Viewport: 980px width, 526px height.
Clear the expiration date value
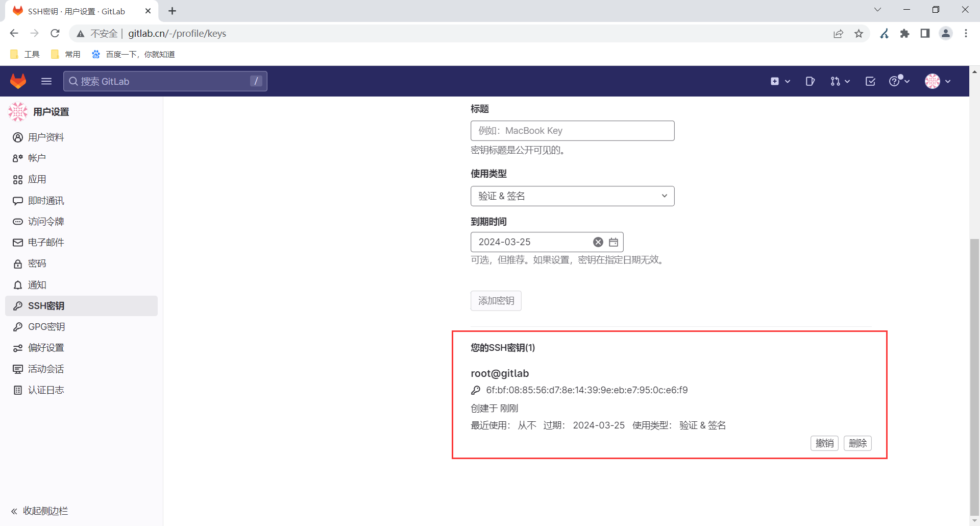598,242
